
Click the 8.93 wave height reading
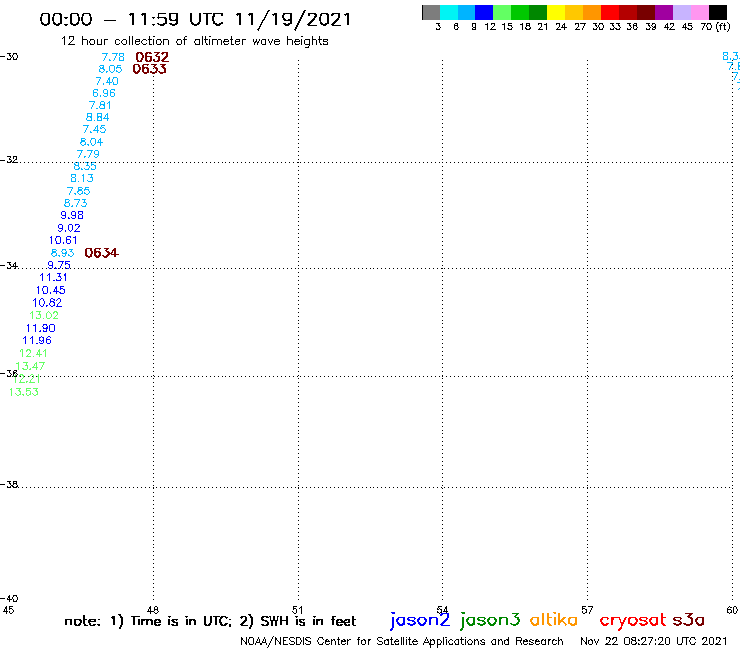click(62, 253)
